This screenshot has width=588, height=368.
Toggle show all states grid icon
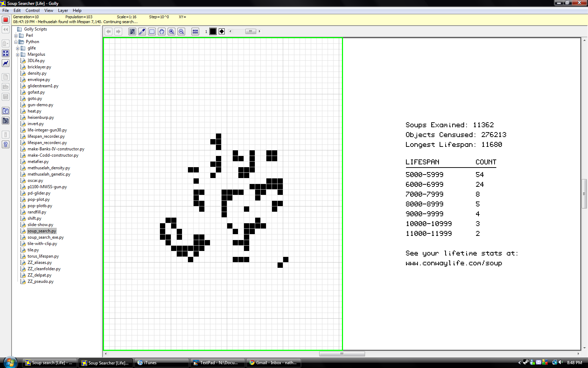pyautogui.click(x=195, y=32)
